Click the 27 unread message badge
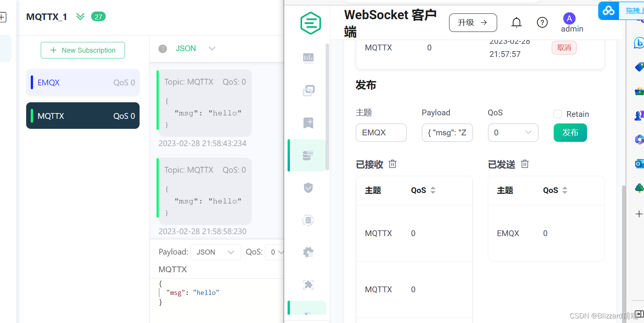Screen dimensions: 644x323 tap(98, 17)
